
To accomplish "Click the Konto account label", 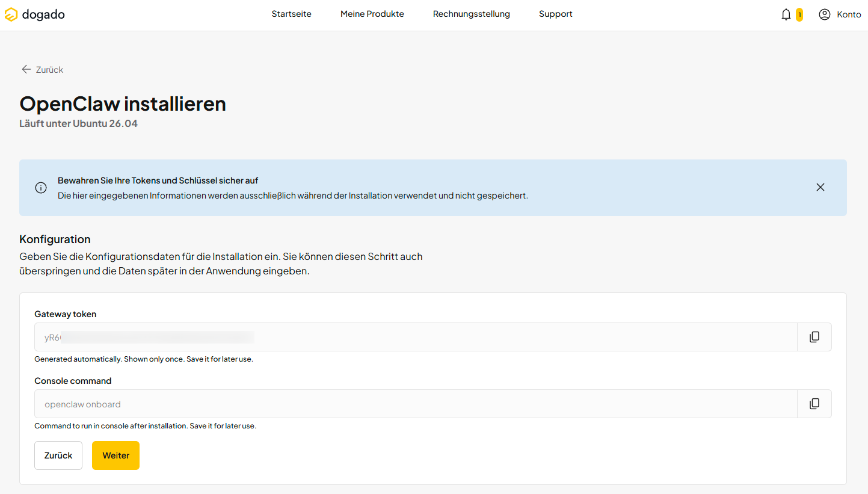I will point(849,14).
